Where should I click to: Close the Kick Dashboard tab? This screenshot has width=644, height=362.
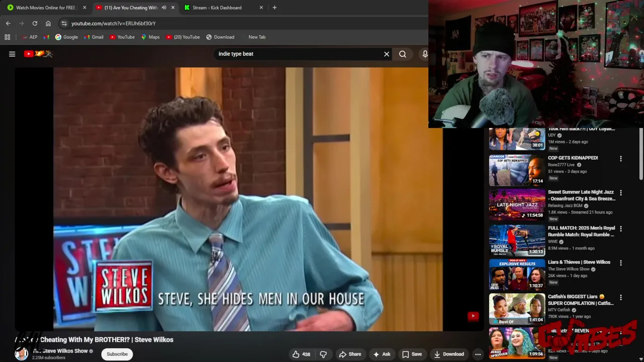tap(261, 8)
